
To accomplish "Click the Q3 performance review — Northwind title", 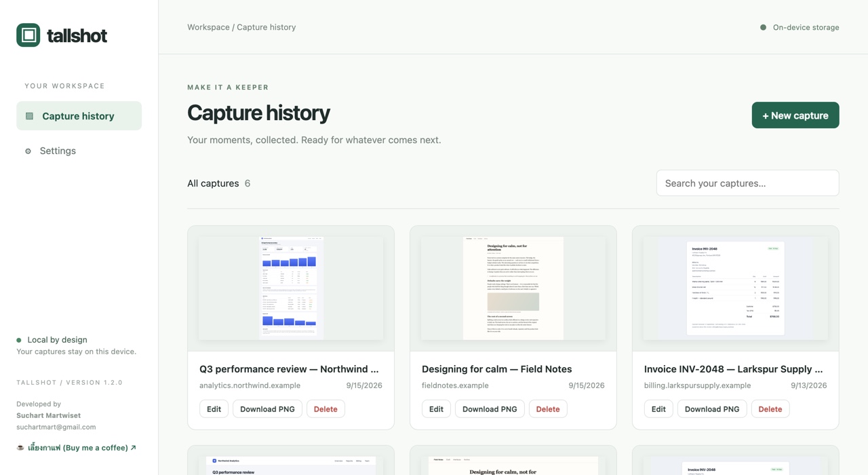I will click(x=289, y=369).
